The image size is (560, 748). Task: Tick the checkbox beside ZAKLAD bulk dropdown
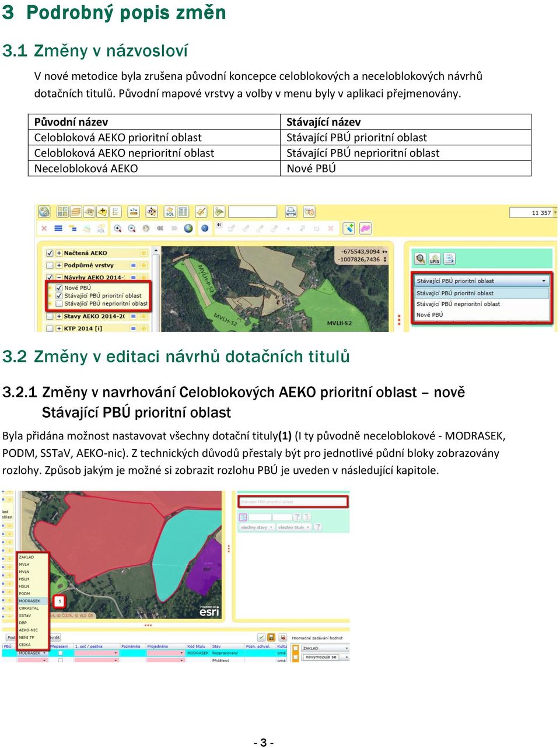coord(296,648)
